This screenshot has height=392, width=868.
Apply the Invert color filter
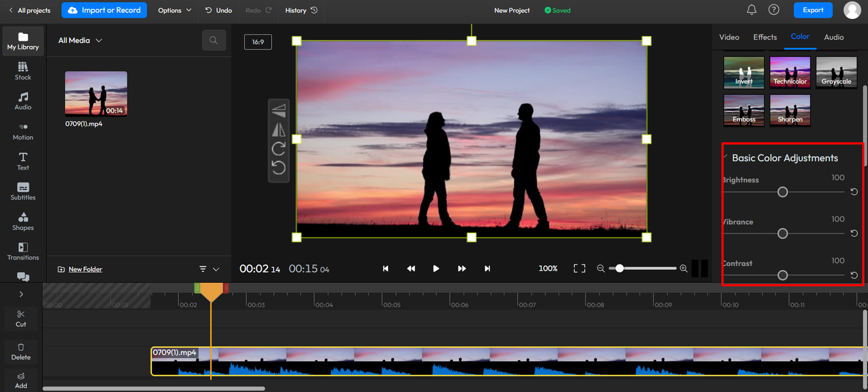[744, 72]
